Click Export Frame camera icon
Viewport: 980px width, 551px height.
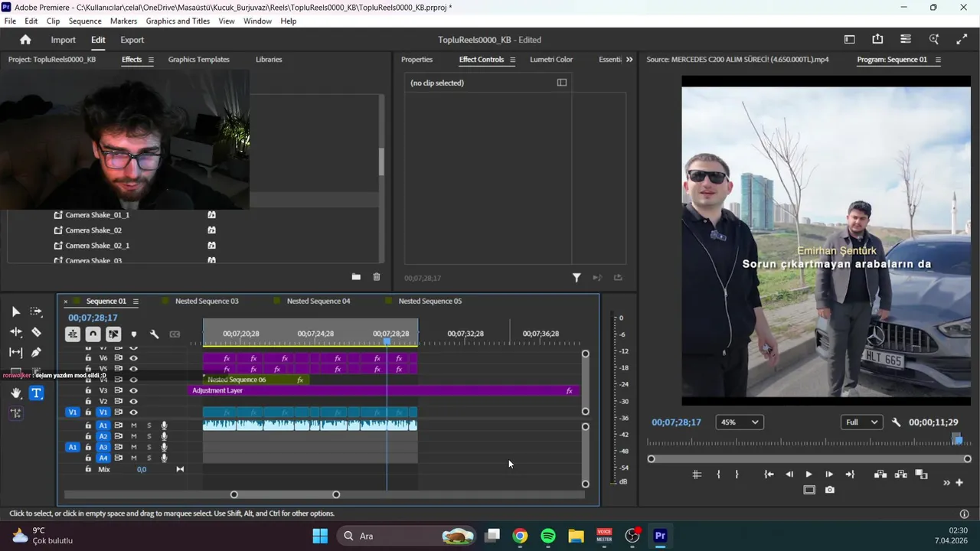click(830, 490)
